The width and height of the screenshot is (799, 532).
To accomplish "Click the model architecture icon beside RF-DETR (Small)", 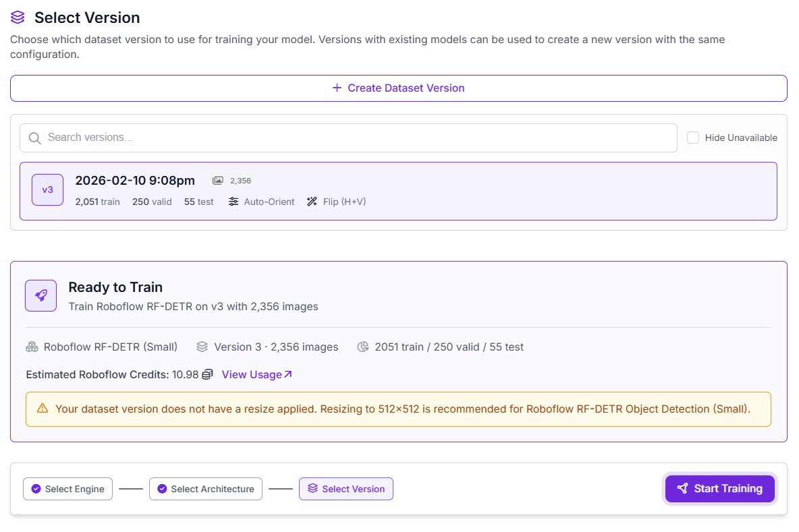I will click(32, 347).
